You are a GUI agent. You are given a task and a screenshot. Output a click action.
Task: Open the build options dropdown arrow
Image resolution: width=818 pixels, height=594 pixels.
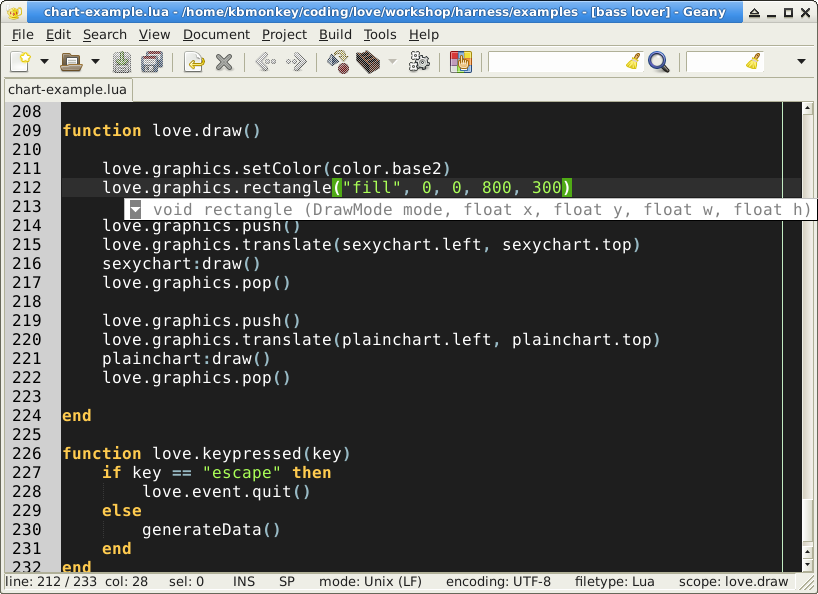(392, 62)
